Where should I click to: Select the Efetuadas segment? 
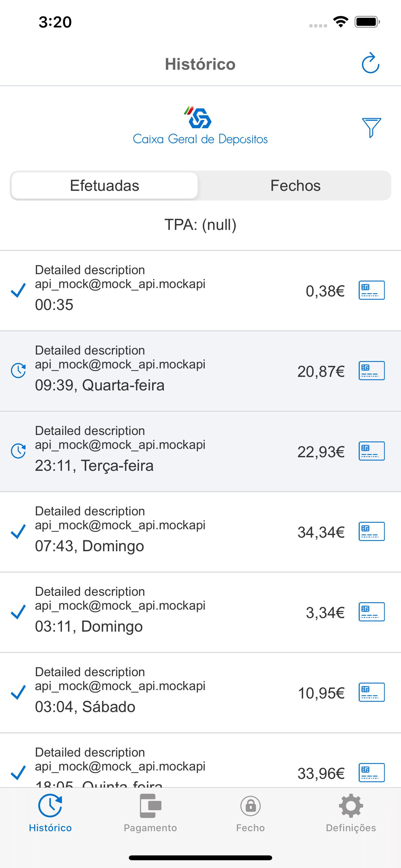[x=105, y=186]
